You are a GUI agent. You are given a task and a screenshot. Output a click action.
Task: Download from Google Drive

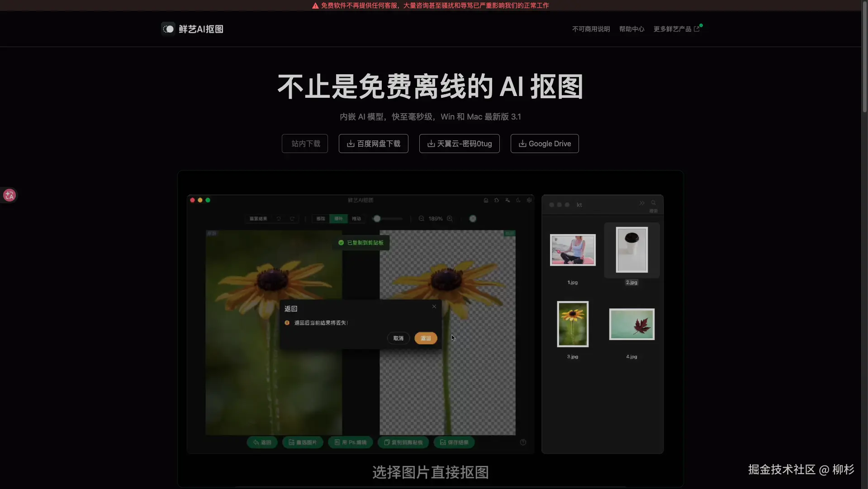545,144
